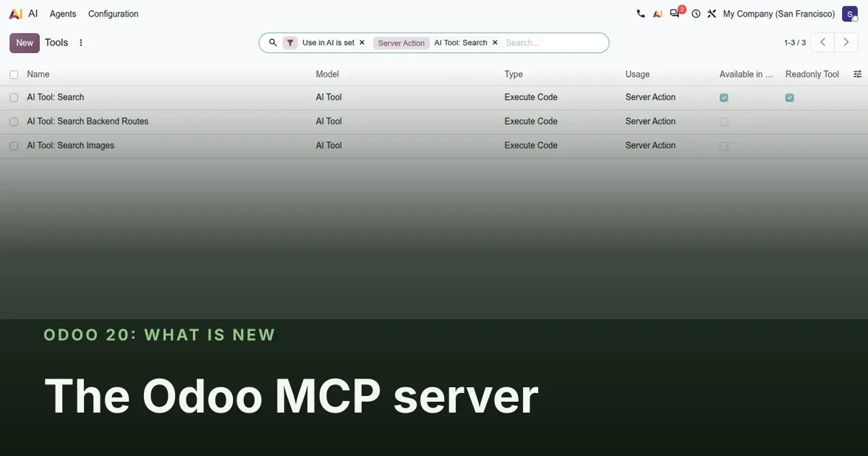Click the New button
Image resolution: width=868 pixels, height=456 pixels.
tap(25, 43)
